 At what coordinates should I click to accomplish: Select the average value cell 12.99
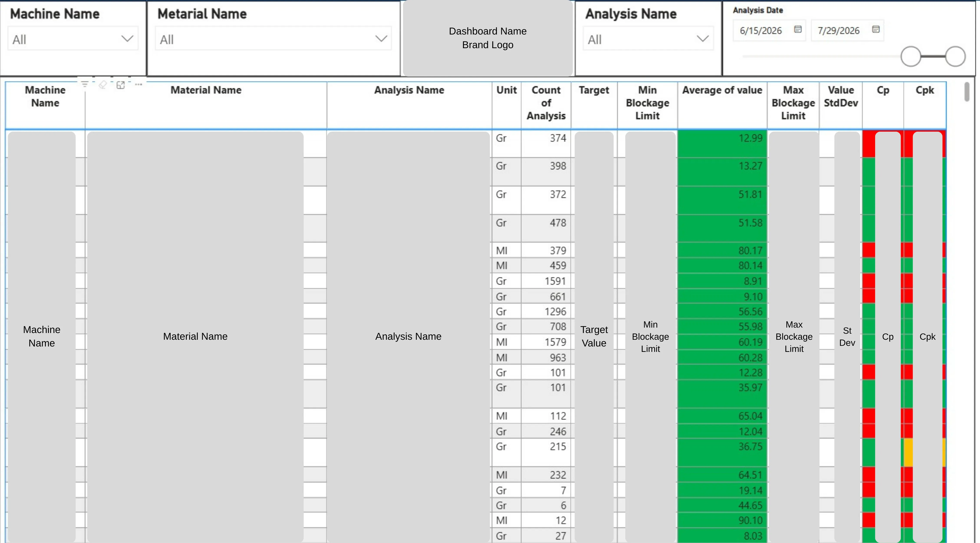(722, 144)
